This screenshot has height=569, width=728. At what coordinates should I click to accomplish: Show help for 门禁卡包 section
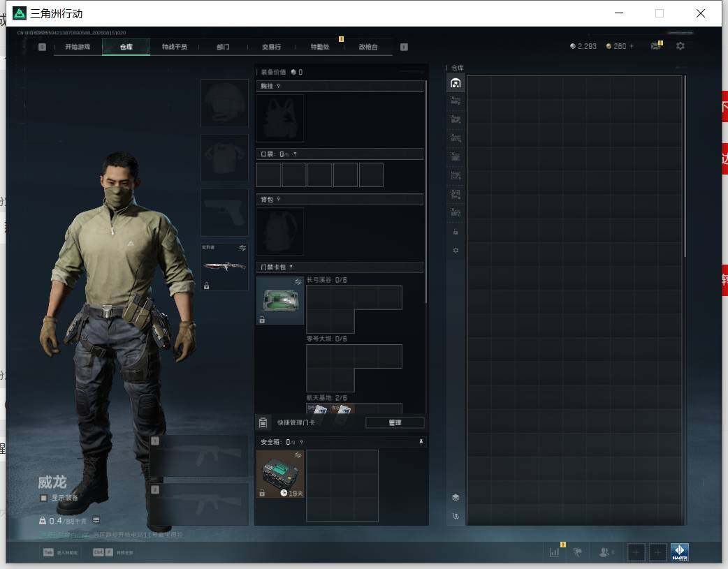[291, 267]
